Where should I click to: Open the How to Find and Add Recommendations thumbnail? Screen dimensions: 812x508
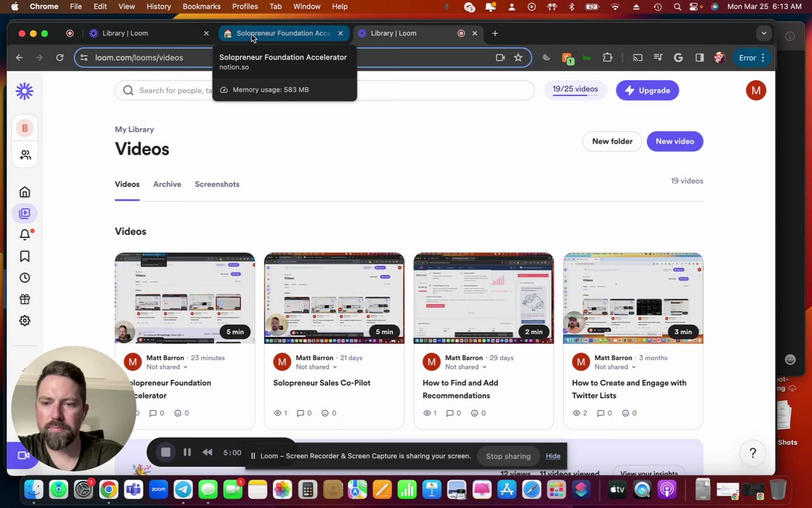[x=483, y=298]
